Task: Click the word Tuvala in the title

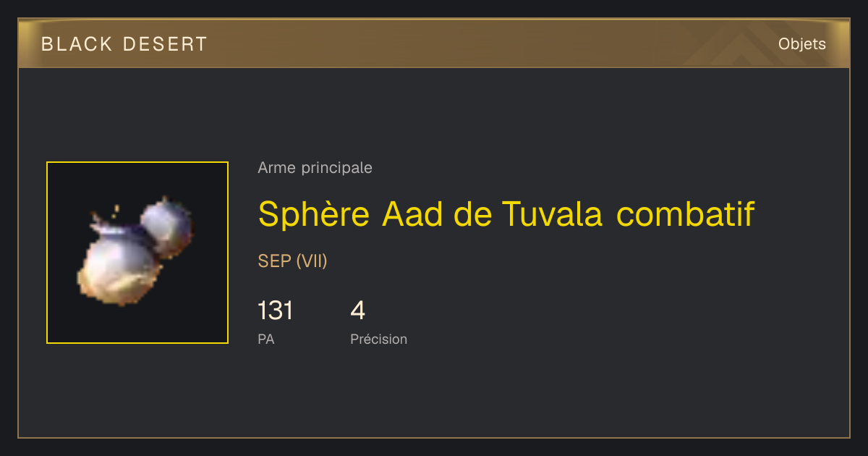Action: pos(552,213)
